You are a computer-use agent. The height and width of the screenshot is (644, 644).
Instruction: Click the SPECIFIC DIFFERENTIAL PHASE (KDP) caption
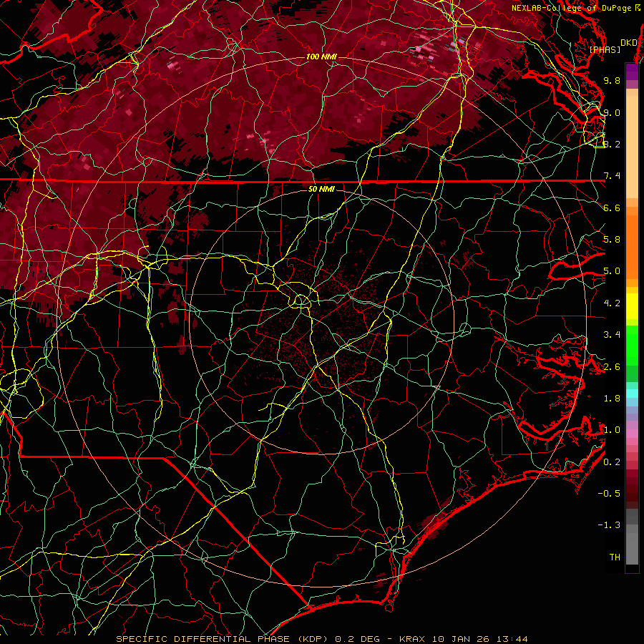pyautogui.click(x=224, y=639)
